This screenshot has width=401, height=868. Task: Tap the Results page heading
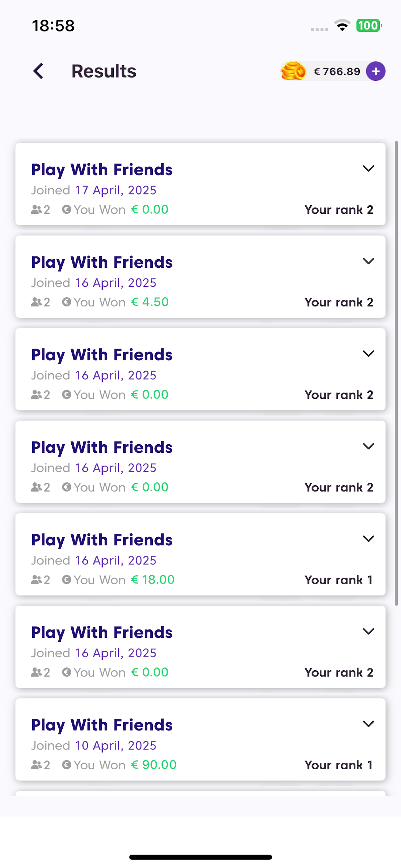[104, 71]
